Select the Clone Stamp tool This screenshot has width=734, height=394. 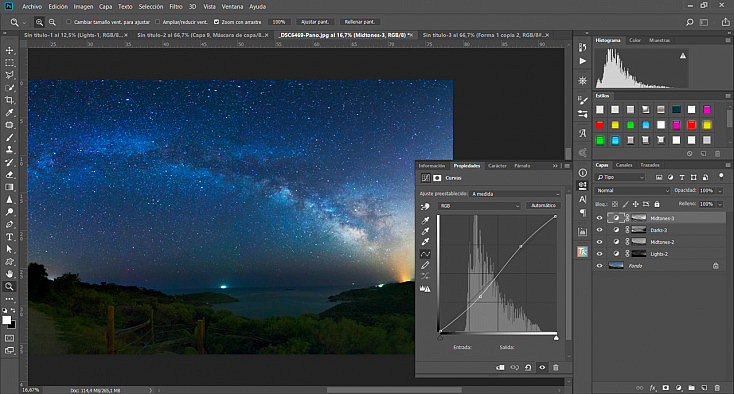click(x=9, y=150)
